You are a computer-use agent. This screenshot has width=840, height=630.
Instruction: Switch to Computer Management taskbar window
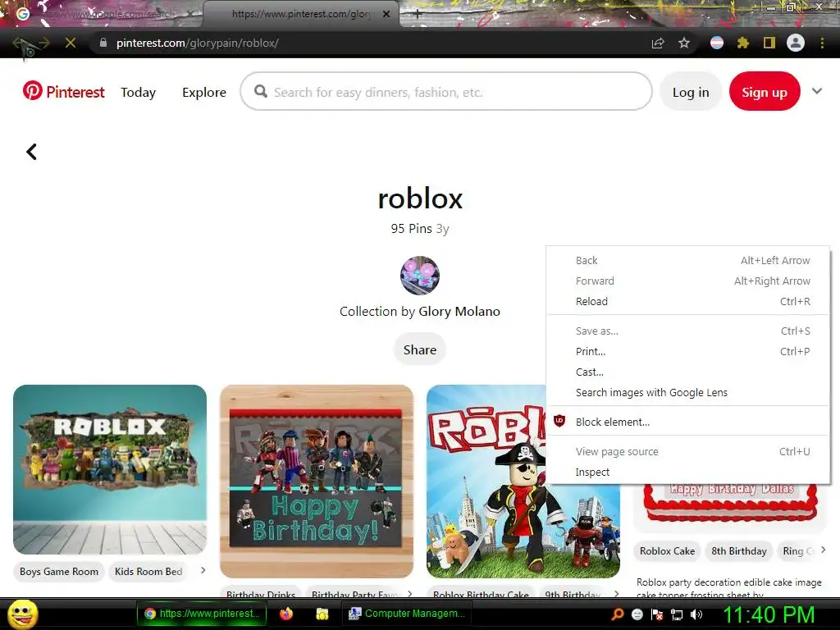pos(407,614)
